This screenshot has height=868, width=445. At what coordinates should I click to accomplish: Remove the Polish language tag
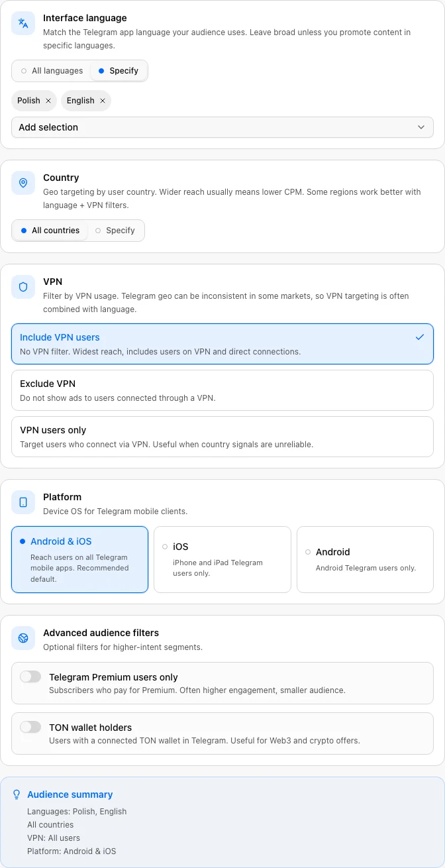point(48,101)
